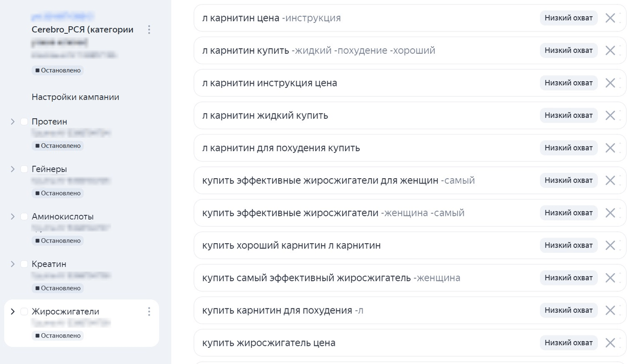This screenshot has width=637, height=364.
Task: Remove keyword "купить жиросжигатель цена"
Action: click(x=610, y=343)
